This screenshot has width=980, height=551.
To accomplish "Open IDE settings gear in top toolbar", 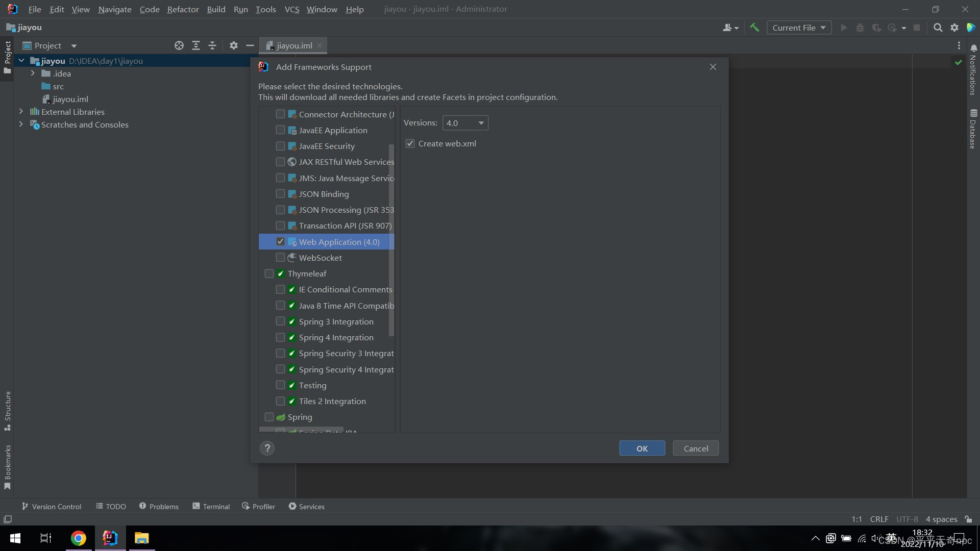I will coord(954,28).
